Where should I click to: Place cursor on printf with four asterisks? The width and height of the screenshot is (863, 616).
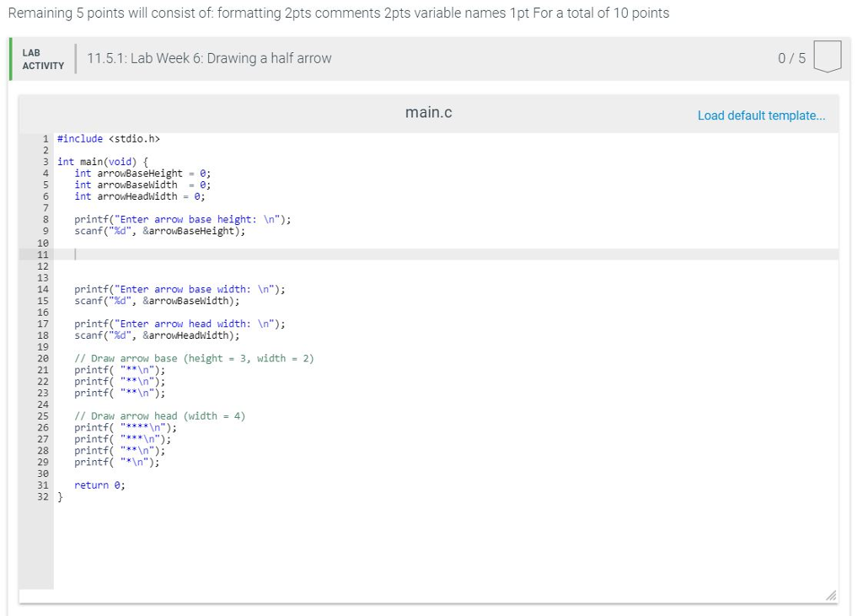126,427
